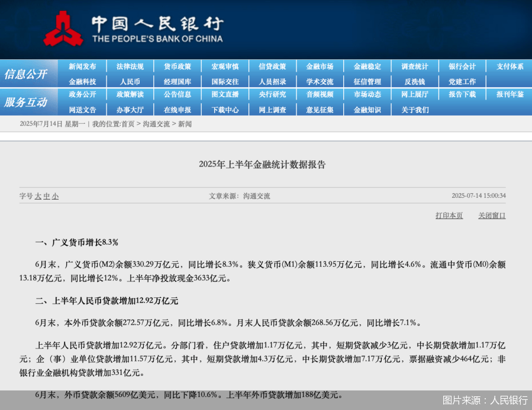Go to 货币政策 section
This screenshot has height=410, width=532.
click(x=178, y=66)
